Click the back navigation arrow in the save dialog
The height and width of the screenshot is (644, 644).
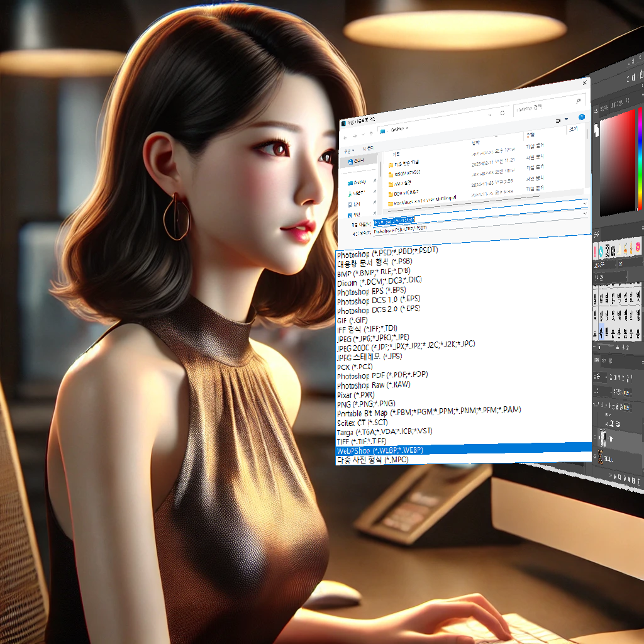pos(345,137)
